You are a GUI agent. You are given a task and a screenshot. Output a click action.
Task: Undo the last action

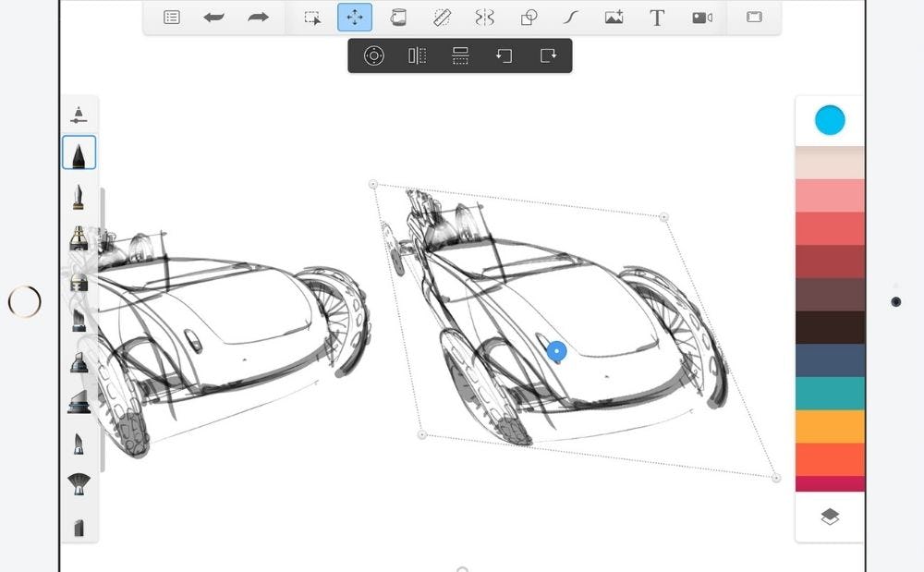pyautogui.click(x=214, y=18)
